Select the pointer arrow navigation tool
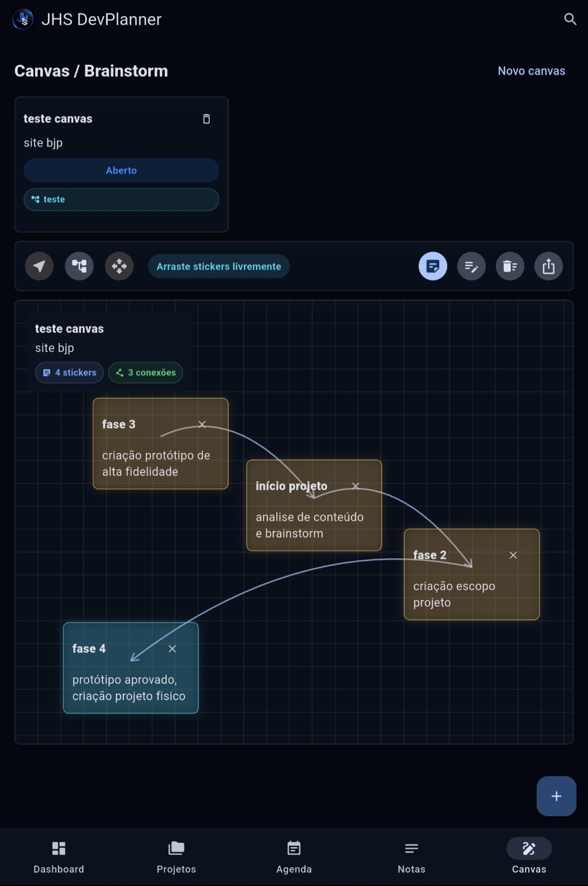This screenshot has height=886, width=588. click(39, 266)
